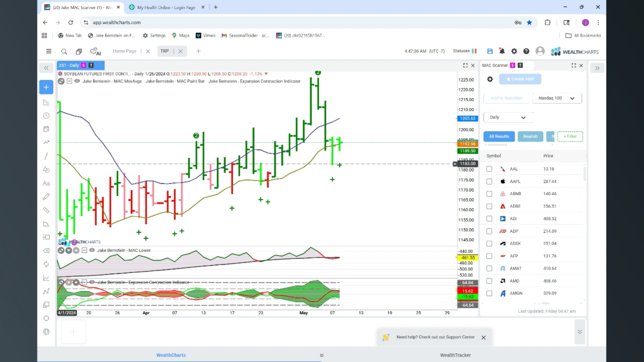Open the Vimeo bookmark
Image resolution: width=644 pixels, height=362 pixels.
point(205,36)
